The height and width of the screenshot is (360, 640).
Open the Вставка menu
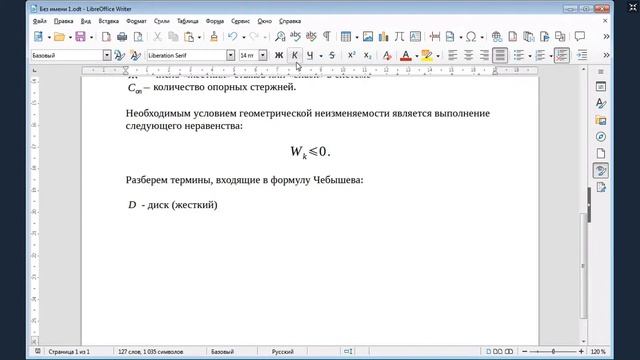click(x=109, y=21)
